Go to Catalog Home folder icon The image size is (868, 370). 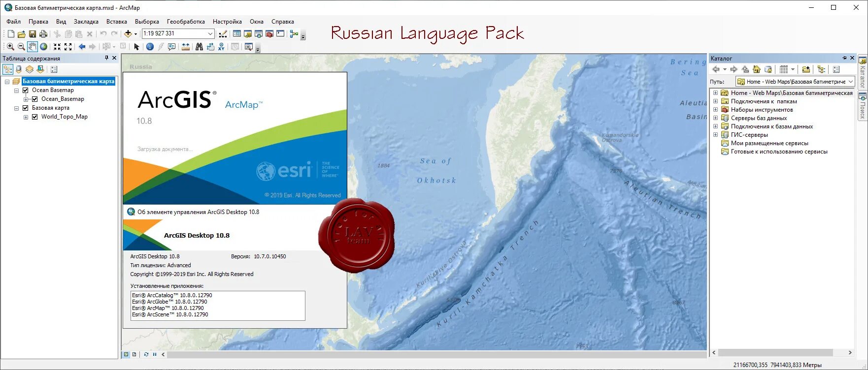pos(757,69)
